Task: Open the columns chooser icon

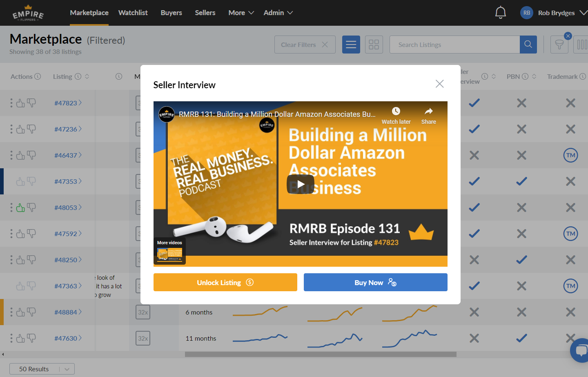Action: click(x=581, y=45)
